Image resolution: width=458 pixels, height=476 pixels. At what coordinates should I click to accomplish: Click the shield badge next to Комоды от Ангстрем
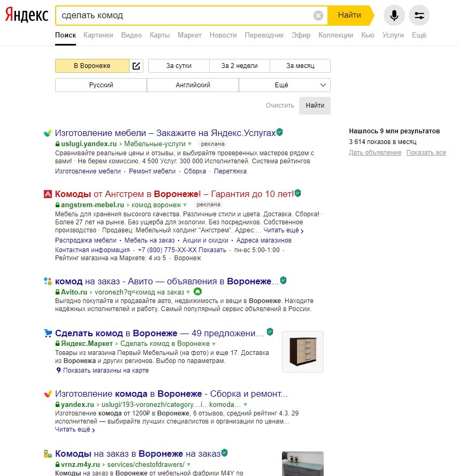[x=298, y=193]
